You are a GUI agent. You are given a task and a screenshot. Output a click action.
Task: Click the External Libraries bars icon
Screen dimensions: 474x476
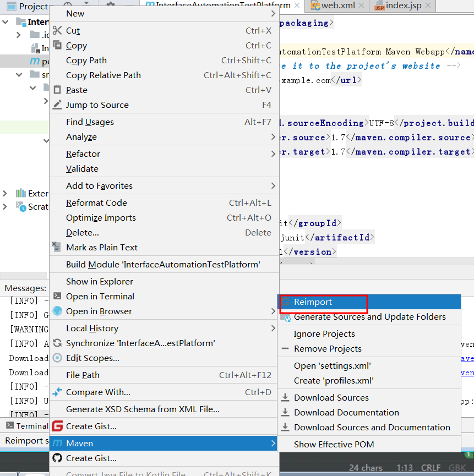point(21,193)
